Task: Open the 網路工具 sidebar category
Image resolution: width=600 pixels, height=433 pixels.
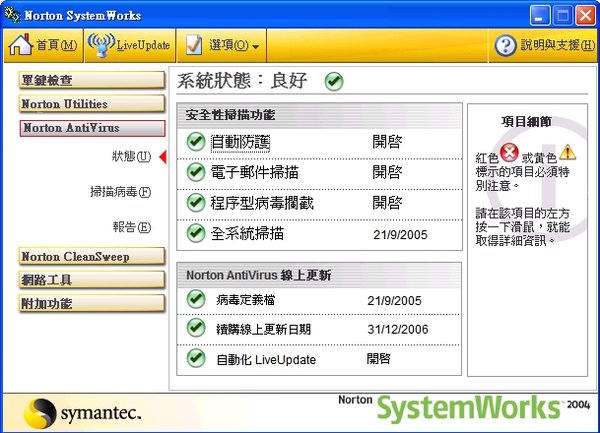Action: [x=92, y=280]
